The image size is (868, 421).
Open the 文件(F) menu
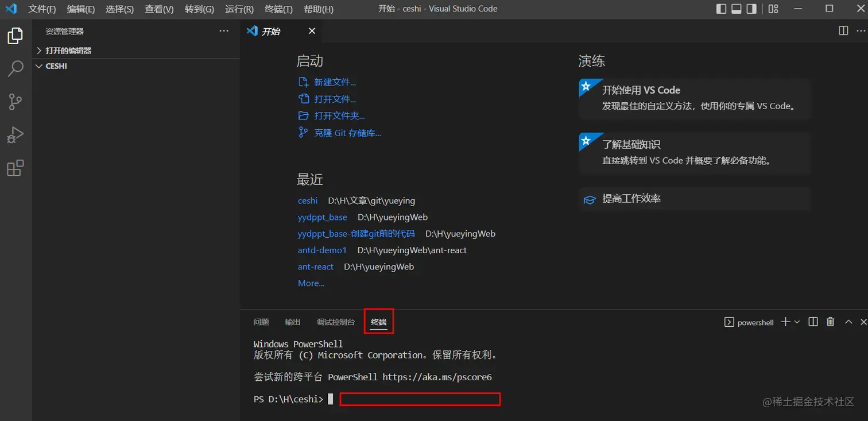pyautogui.click(x=42, y=9)
